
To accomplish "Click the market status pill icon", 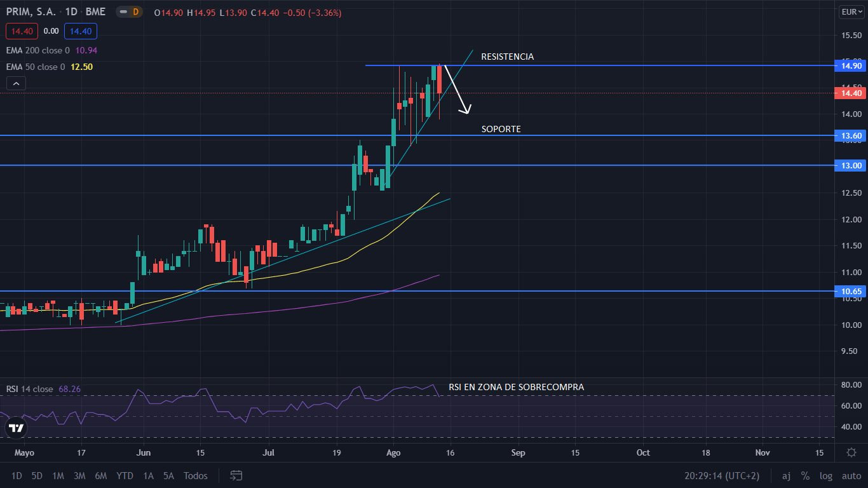I will coord(121,12).
